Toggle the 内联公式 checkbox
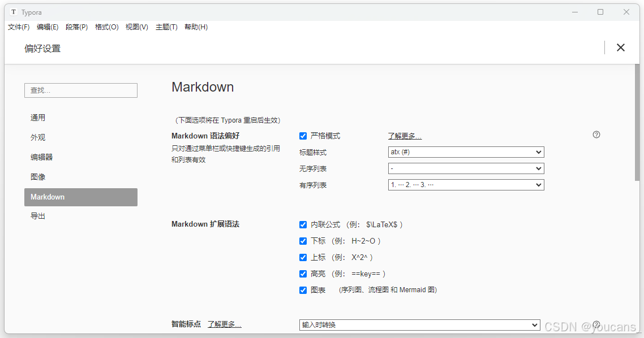Viewport: 644px width, 338px height. pos(303,224)
